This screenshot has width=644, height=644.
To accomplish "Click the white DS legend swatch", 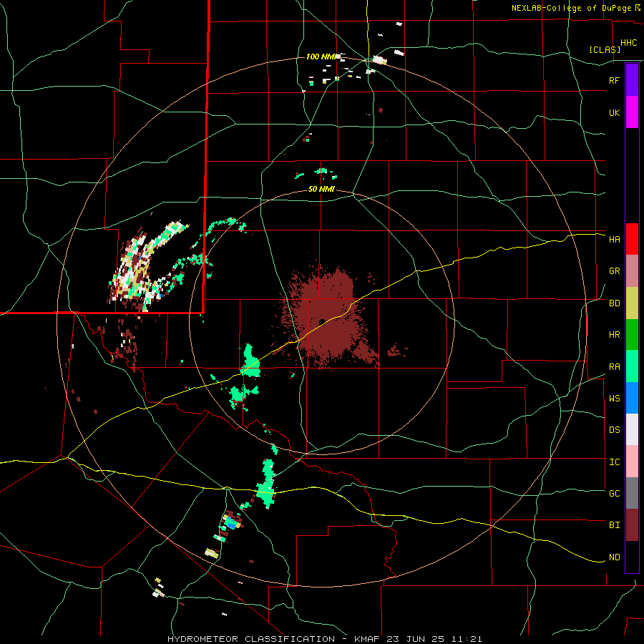I will 632,429.
